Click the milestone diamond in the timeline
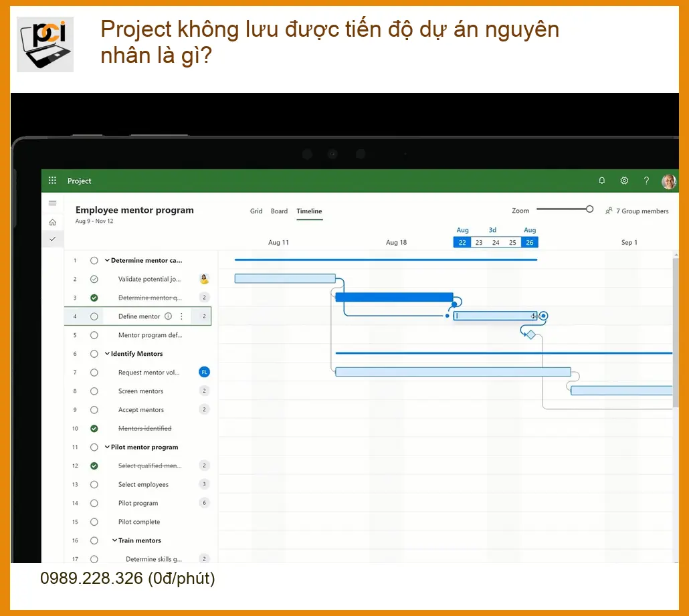689x616 pixels. coord(531,335)
